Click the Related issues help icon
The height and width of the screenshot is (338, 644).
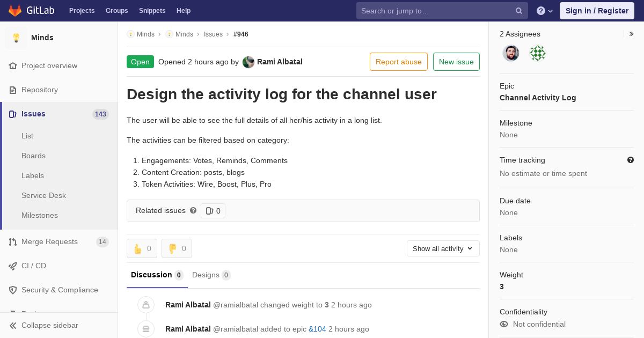[193, 211]
